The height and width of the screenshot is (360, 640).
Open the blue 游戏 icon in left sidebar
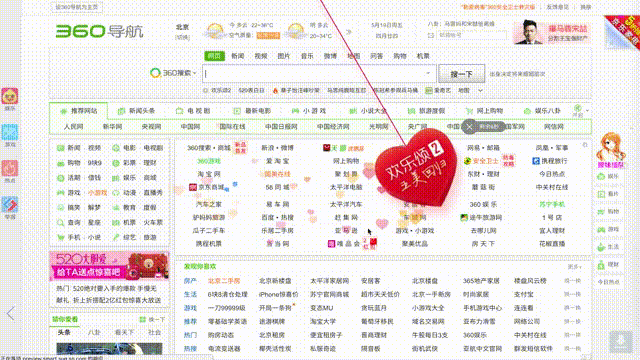(10, 132)
